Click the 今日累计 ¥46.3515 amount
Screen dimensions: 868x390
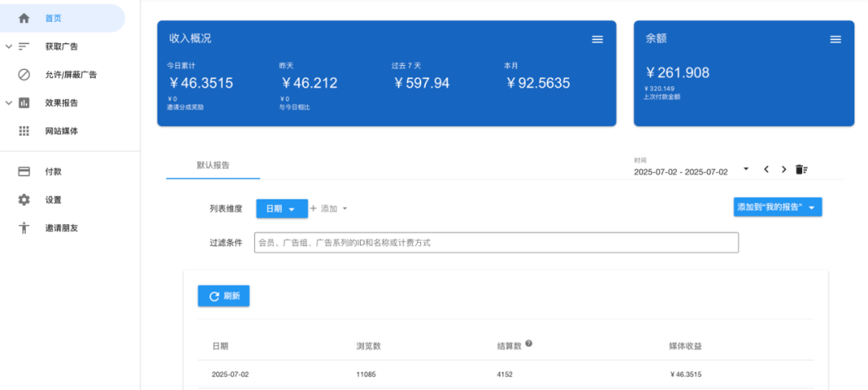pos(201,83)
